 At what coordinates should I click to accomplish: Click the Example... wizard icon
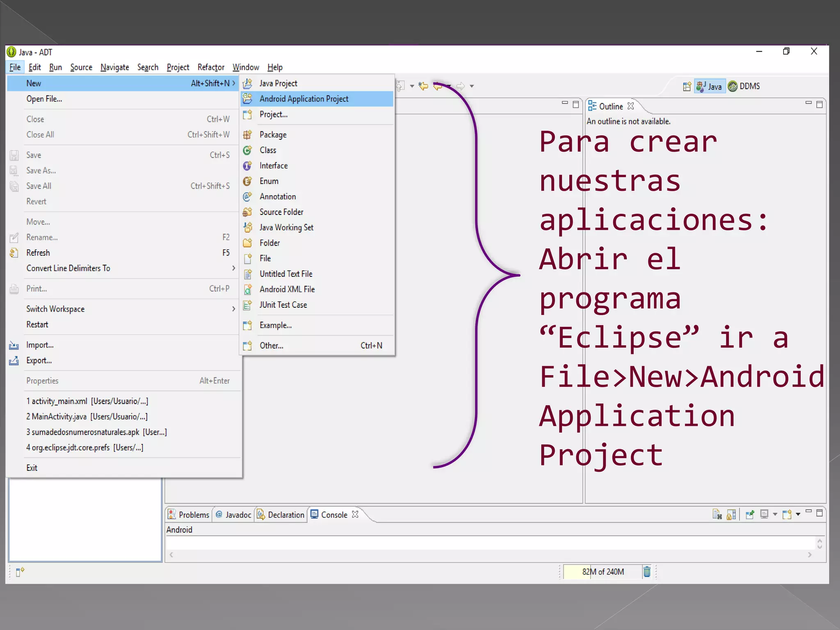pyautogui.click(x=247, y=325)
